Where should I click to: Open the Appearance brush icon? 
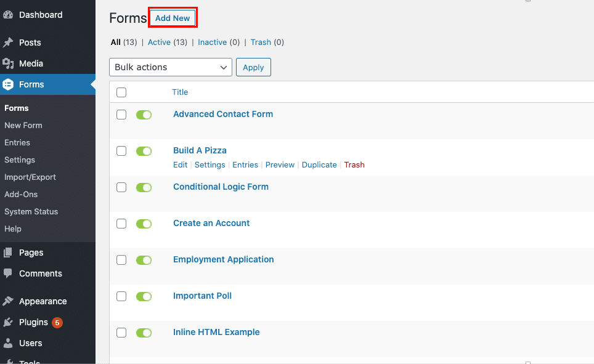pos(9,301)
